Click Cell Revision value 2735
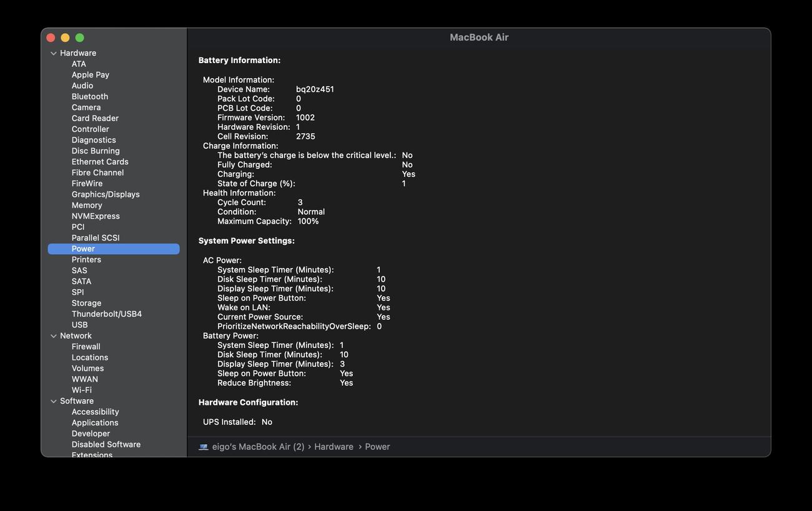Screen dimensions: 812x511 (x=305, y=136)
